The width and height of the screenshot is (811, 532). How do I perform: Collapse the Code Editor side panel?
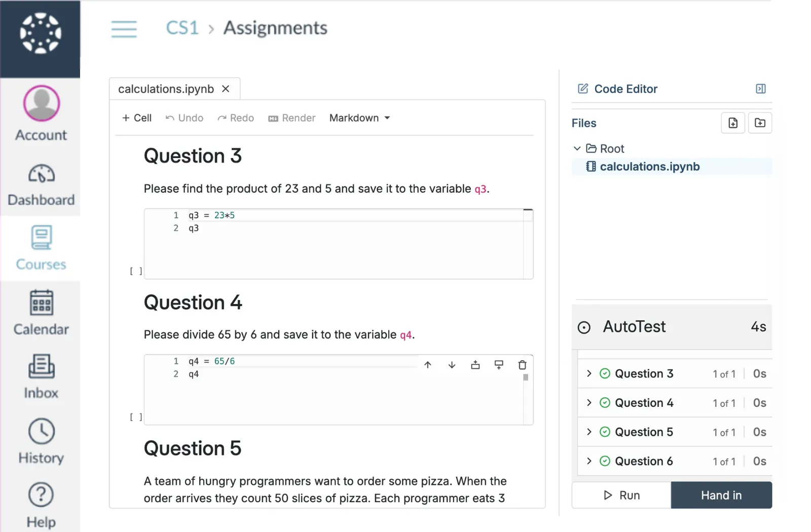(761, 89)
